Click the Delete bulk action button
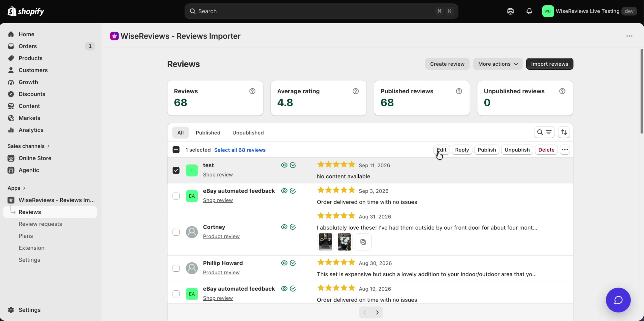 click(546, 150)
